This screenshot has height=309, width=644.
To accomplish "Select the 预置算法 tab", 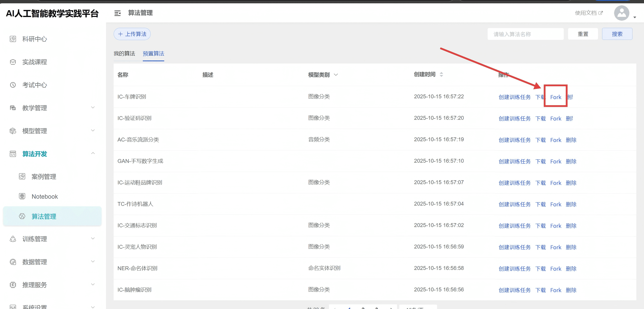I will point(153,54).
